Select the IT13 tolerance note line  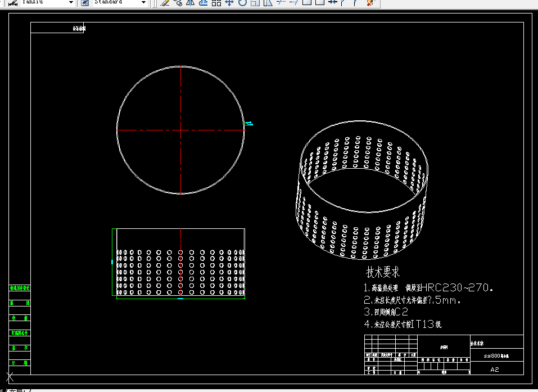403,324
